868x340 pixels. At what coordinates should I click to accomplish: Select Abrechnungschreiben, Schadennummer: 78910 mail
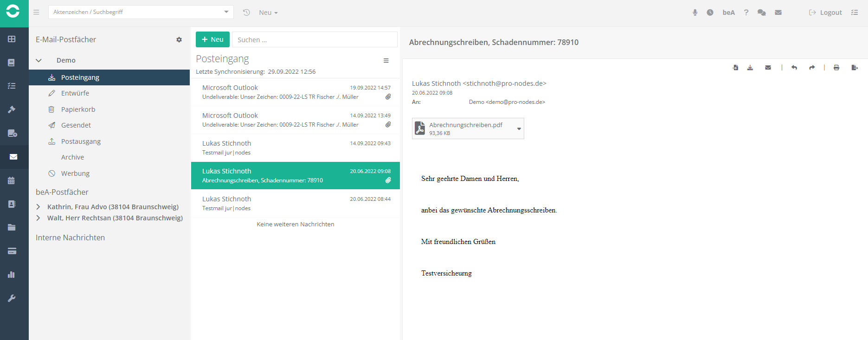pos(296,176)
